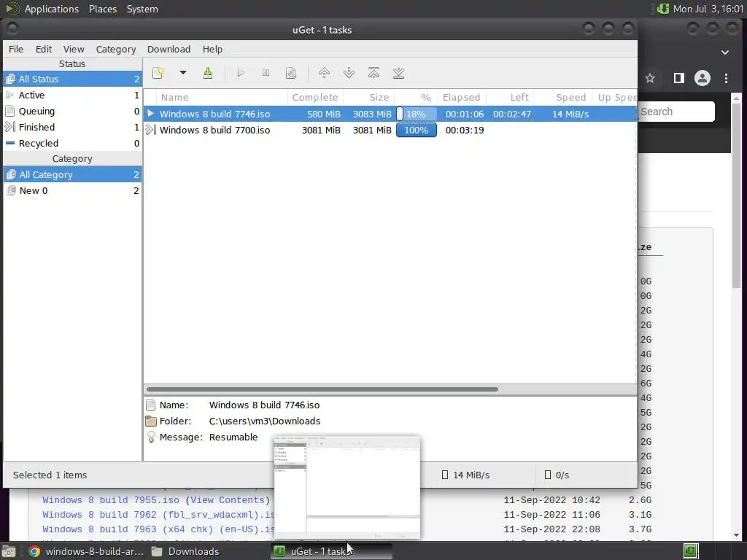Screen dimensions: 747x560
Task: Click the uGet - 1 tasks taskbar item
Action: pyautogui.click(x=332, y=551)
